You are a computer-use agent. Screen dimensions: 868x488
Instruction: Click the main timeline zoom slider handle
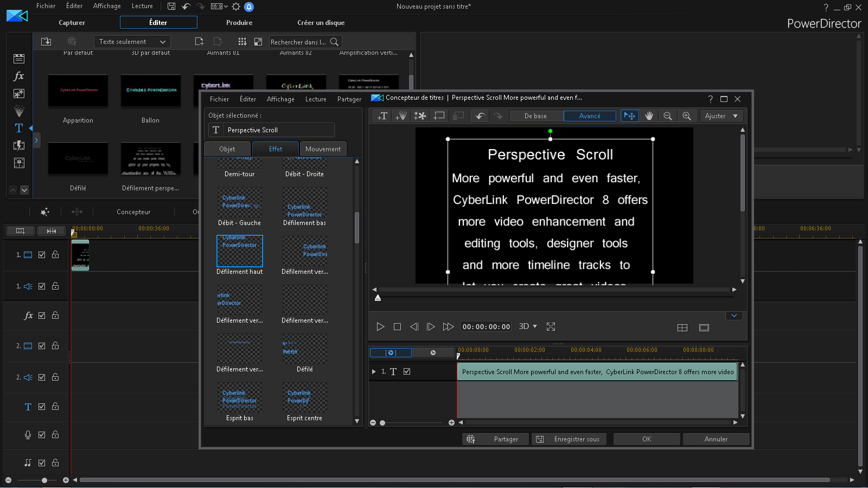[44, 480]
